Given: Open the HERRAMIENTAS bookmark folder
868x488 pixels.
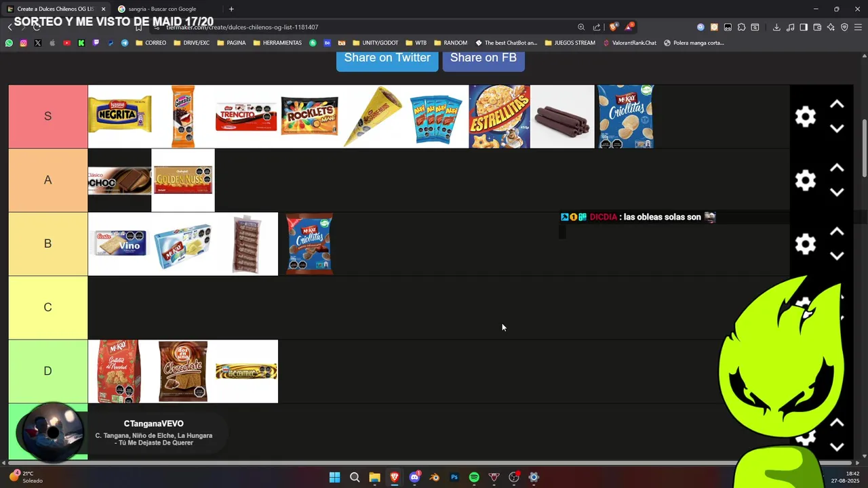Looking at the screenshot, I should click(x=277, y=43).
